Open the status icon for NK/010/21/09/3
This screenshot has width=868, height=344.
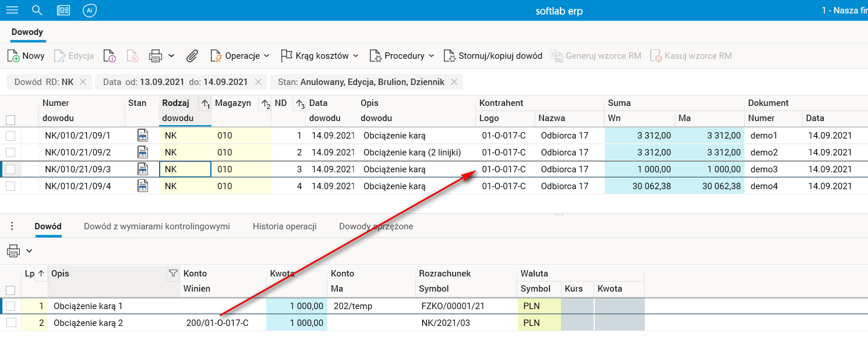point(143,169)
